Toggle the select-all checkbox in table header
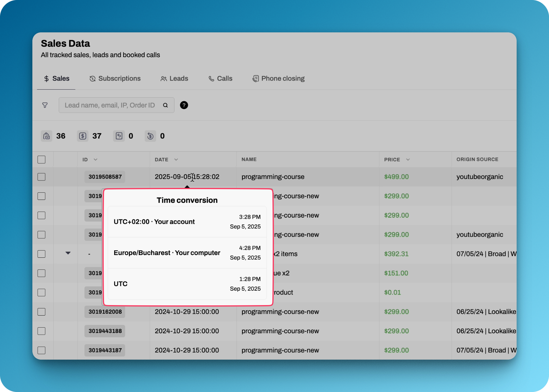This screenshot has height=392, width=549. point(42,159)
